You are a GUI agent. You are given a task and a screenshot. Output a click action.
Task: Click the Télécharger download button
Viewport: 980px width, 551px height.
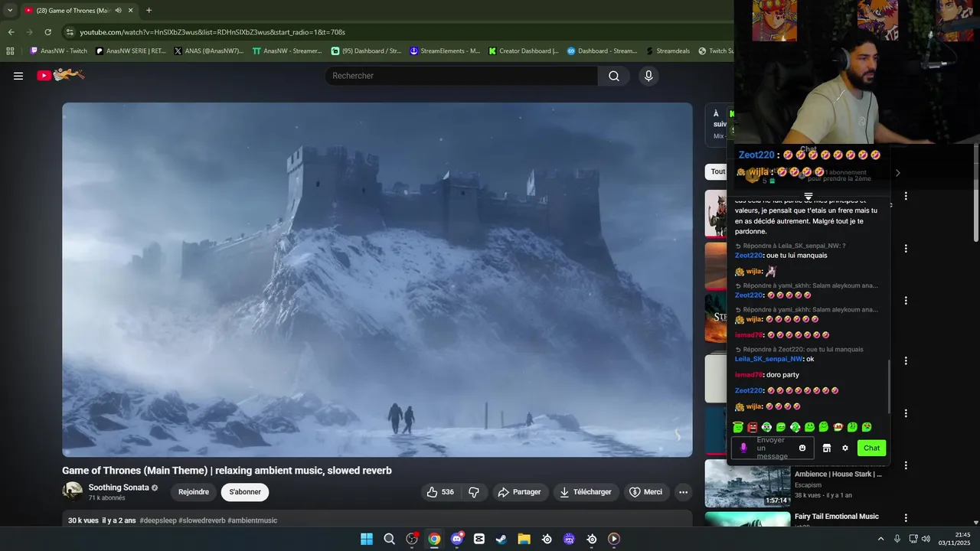(585, 492)
